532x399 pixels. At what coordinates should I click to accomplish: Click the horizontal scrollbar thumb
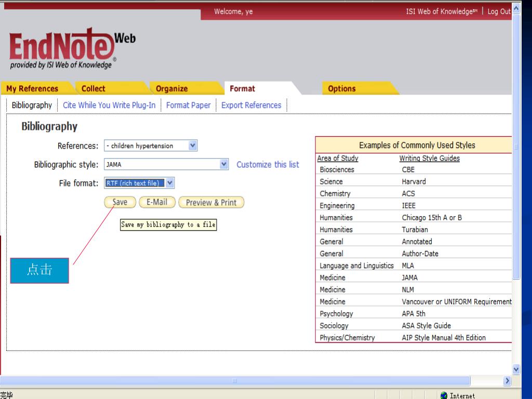click(x=235, y=381)
